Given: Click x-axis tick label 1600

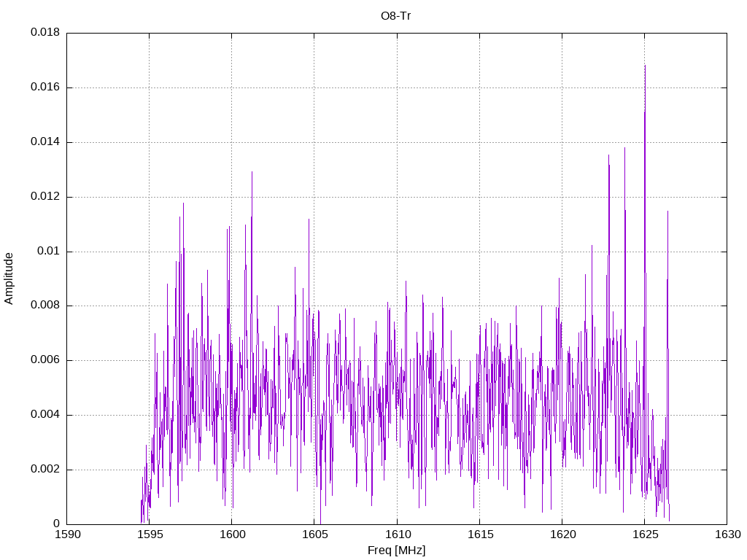Looking at the screenshot, I should [233, 534].
